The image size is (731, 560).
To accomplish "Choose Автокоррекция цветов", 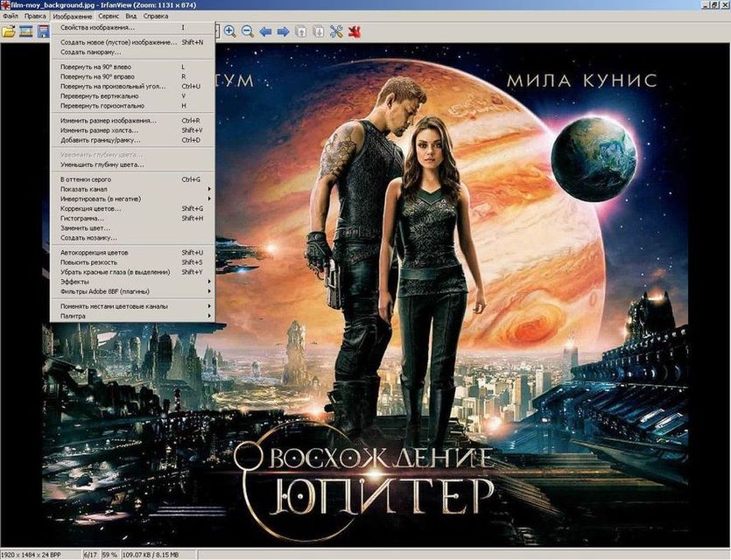I will pyautogui.click(x=101, y=252).
